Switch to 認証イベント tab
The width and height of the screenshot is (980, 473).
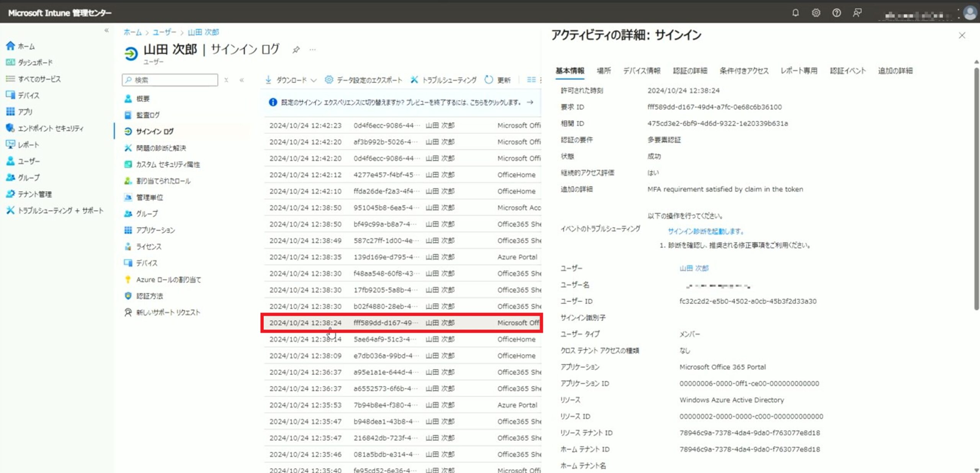pos(848,70)
